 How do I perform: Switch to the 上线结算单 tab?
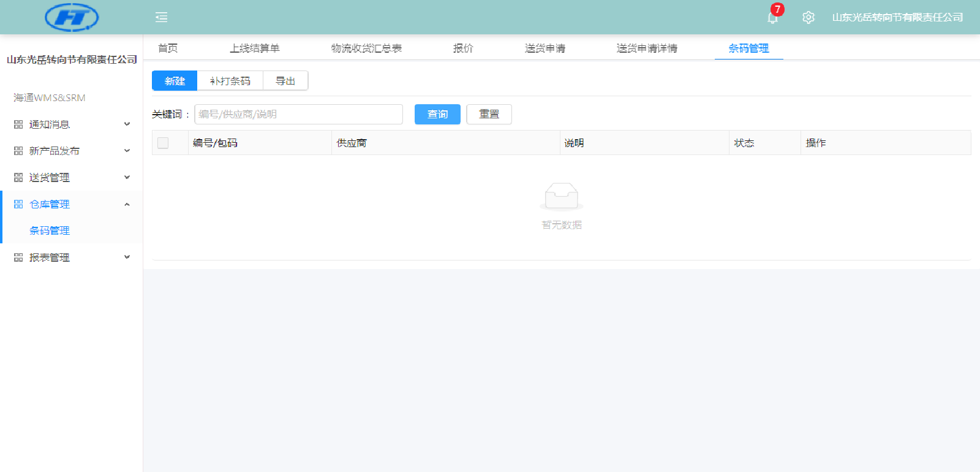tap(254, 48)
